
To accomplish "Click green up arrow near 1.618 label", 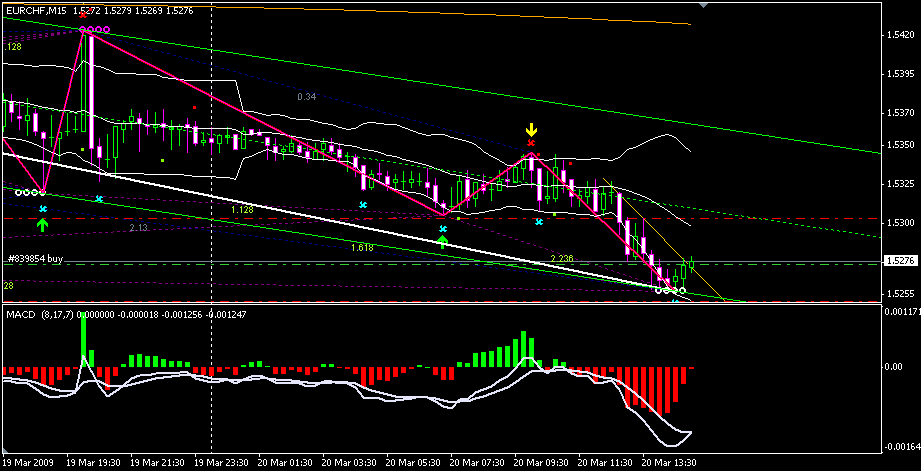I will [442, 241].
